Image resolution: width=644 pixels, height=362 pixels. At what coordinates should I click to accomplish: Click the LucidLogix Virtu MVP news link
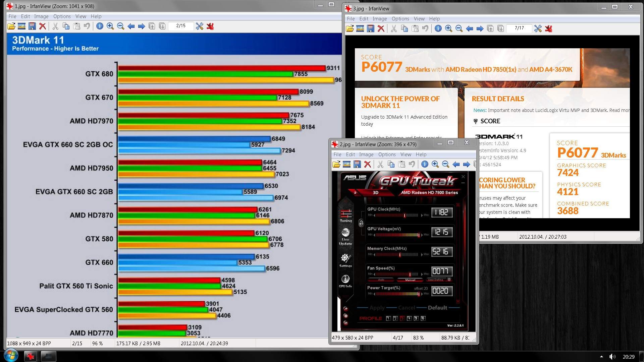[551, 110]
